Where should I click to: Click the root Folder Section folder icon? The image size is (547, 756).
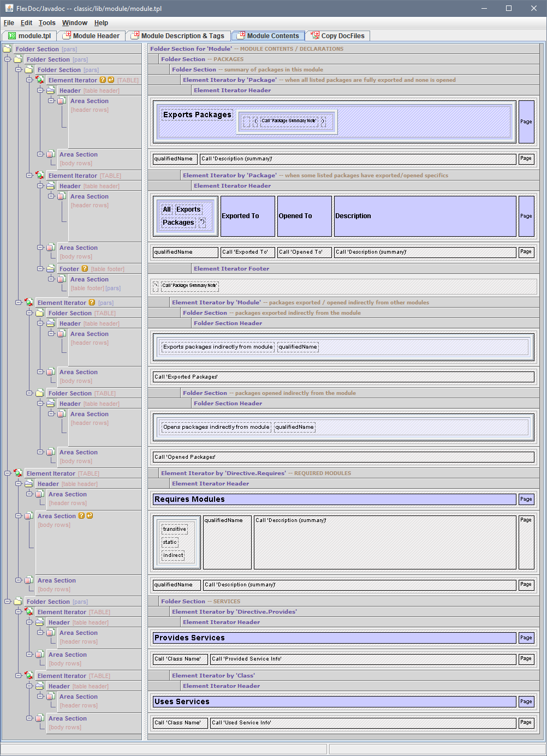coord(7,49)
